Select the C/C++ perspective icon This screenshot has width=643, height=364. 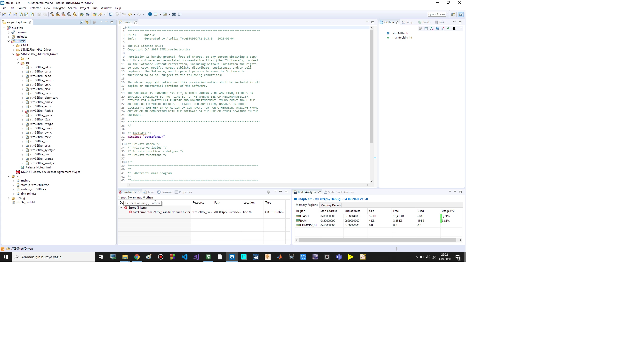[x=461, y=14]
